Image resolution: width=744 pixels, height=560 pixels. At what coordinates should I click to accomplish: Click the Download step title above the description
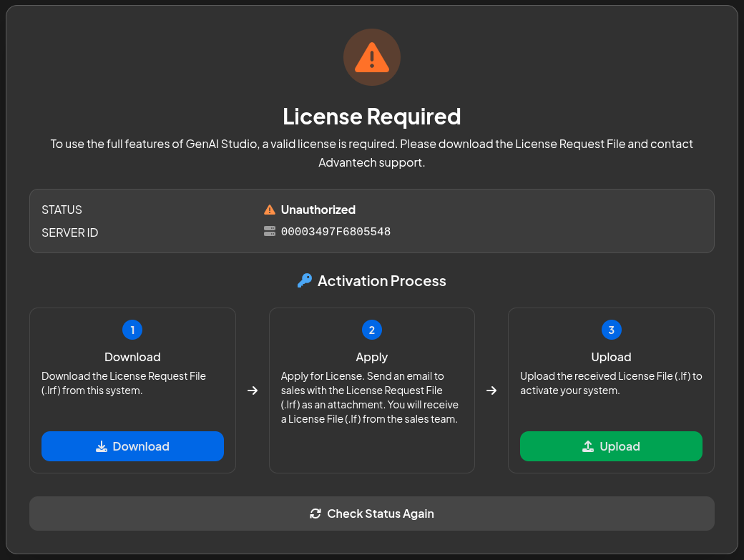pyautogui.click(x=132, y=357)
